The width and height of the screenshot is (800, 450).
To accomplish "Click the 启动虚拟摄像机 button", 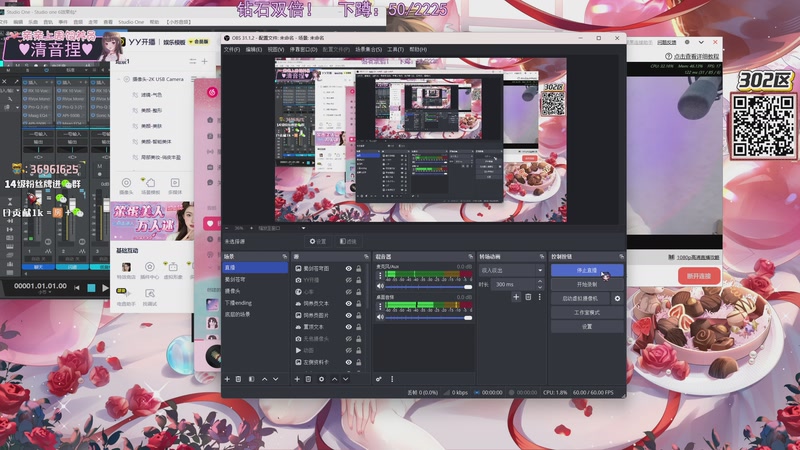I will (580, 298).
